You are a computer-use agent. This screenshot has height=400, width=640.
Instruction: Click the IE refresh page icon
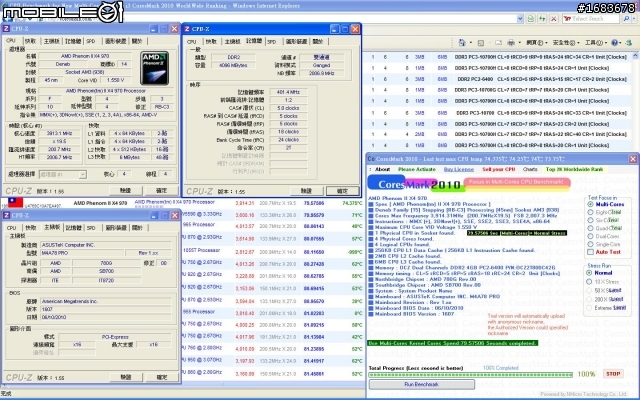(542, 19)
